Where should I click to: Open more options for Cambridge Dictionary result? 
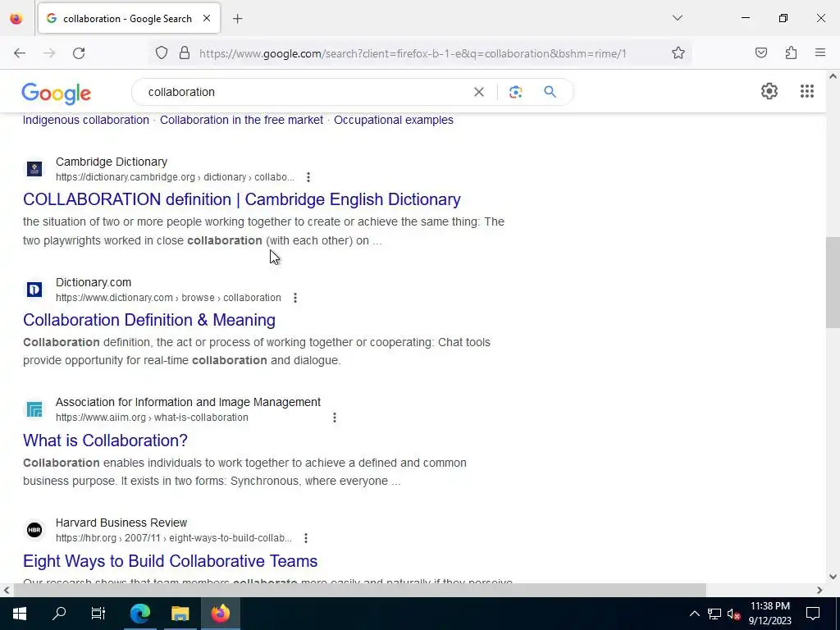308,177
